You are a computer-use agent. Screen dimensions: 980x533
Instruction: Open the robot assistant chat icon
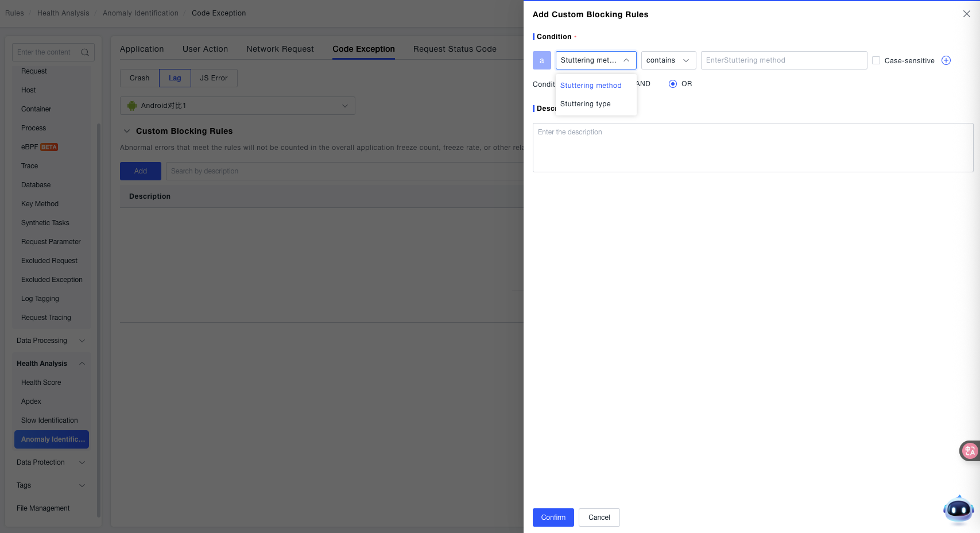tap(958, 509)
